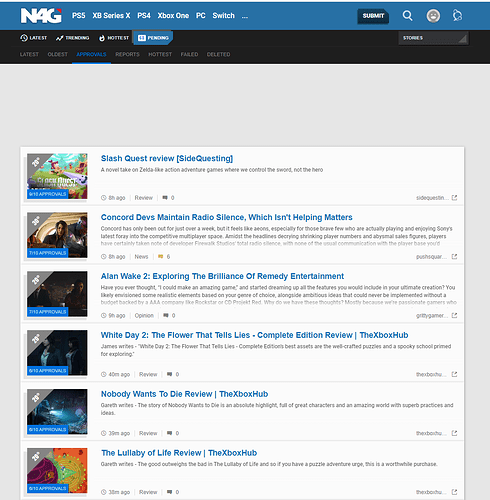This screenshot has height=500, width=490.
Task: Click The Lullaby of Life thumbnail
Action: [x=57, y=470]
